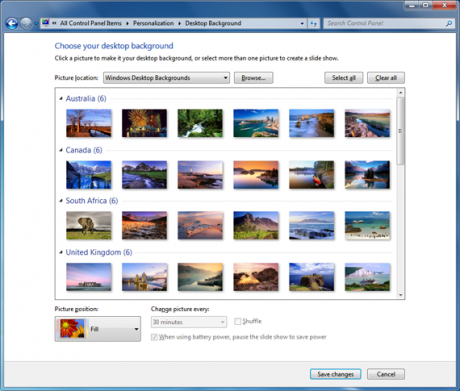Select Canada orange sunset lake wallpaper
Screen dimensions: 460x391
[256, 175]
